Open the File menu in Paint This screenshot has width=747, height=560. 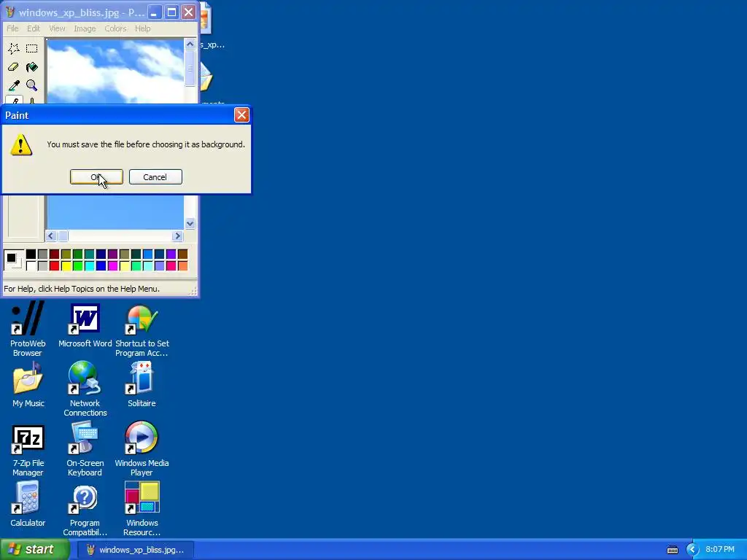point(12,28)
